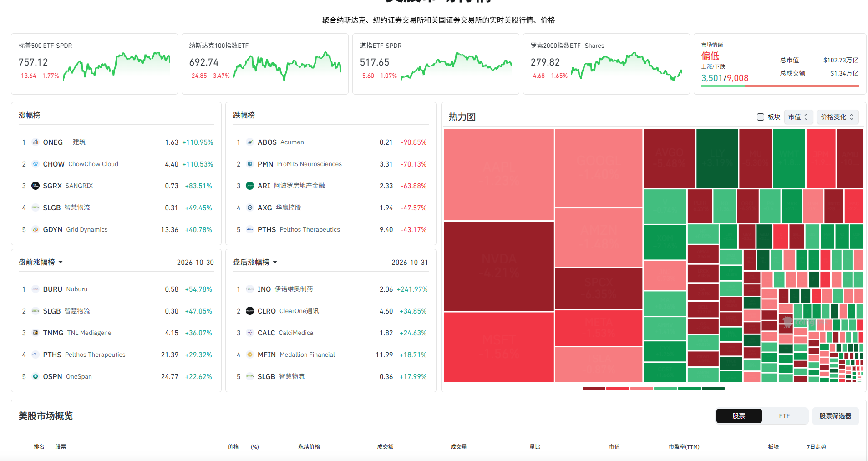Switch to the ETF tab
Image resolution: width=868 pixels, height=461 pixels.
784,416
